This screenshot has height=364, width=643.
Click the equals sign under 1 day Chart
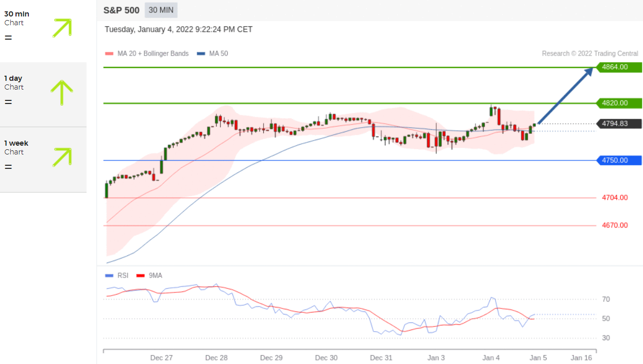coord(8,102)
